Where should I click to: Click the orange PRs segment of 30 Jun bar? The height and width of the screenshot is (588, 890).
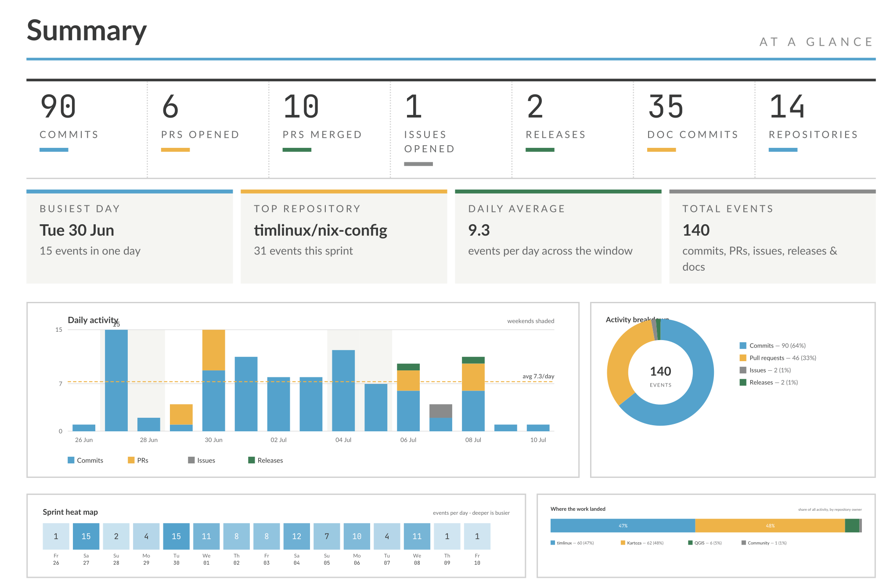click(214, 350)
